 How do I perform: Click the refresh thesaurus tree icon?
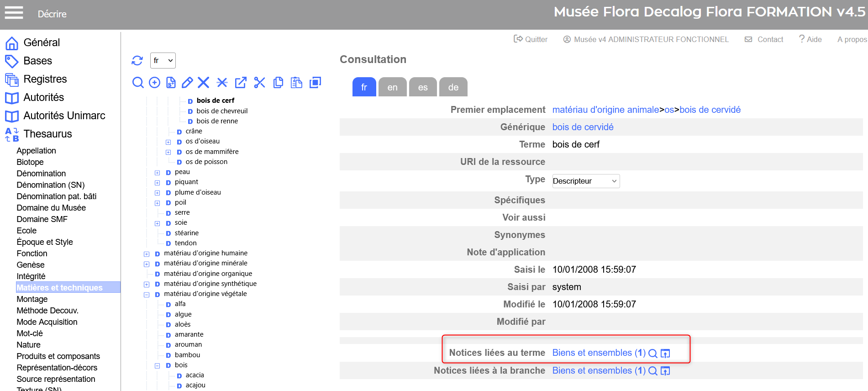pos(137,60)
